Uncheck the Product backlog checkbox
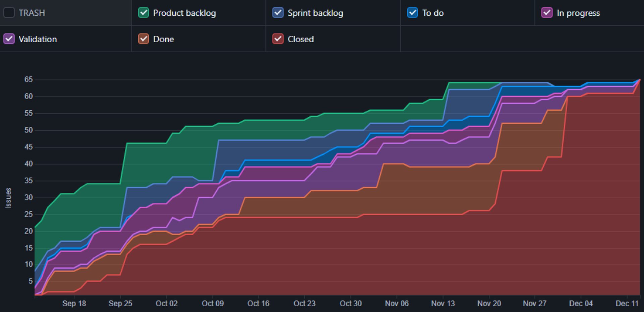 pos(144,13)
